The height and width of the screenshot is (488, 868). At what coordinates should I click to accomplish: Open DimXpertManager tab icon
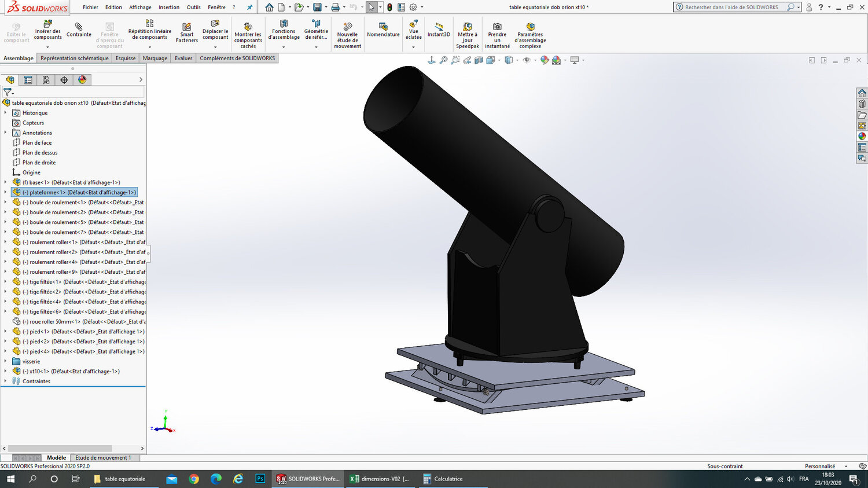coord(64,80)
